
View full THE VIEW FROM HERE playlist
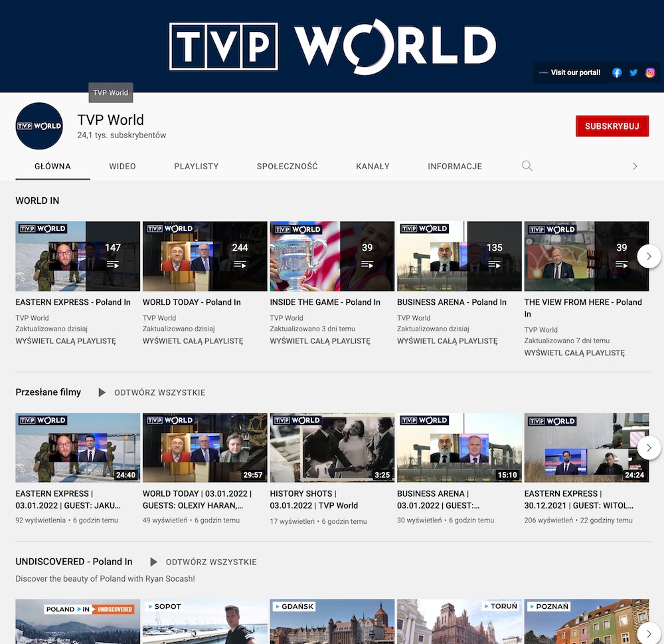click(574, 353)
